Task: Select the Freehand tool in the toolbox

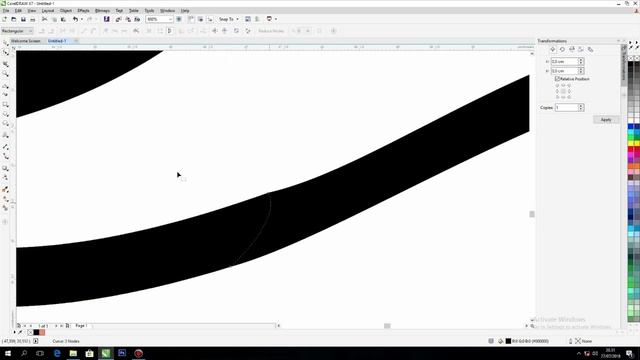Action: 6,86
